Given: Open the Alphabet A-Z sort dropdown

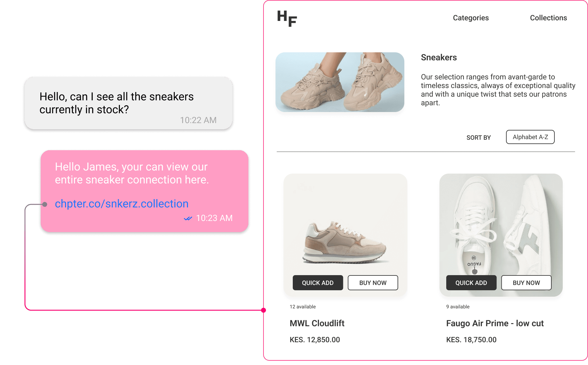Looking at the screenshot, I should 530,137.
